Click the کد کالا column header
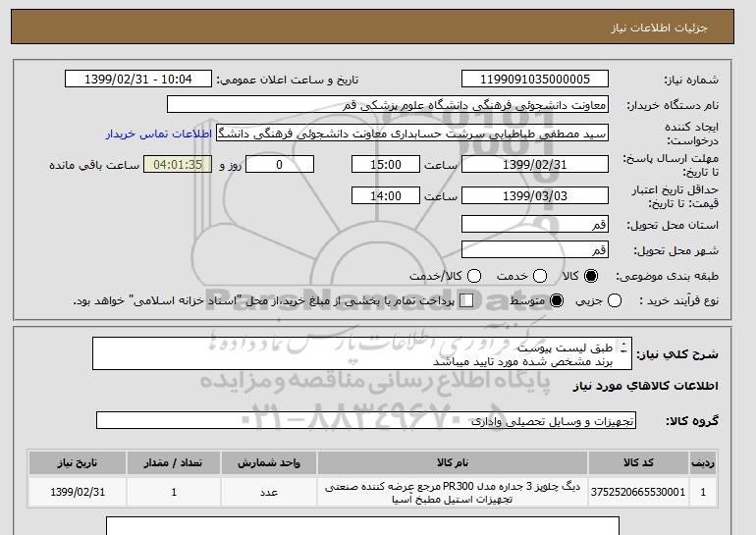756x535 pixels. [638, 462]
